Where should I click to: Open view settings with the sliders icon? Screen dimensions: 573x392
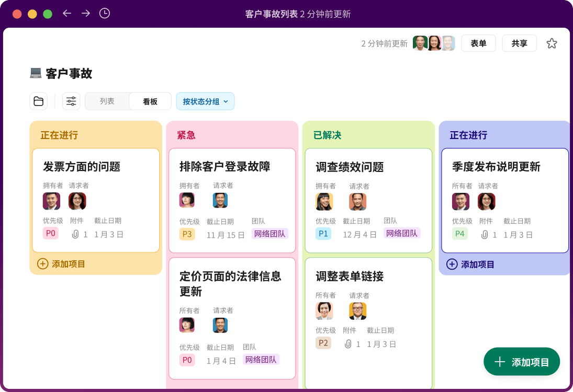[x=71, y=101]
